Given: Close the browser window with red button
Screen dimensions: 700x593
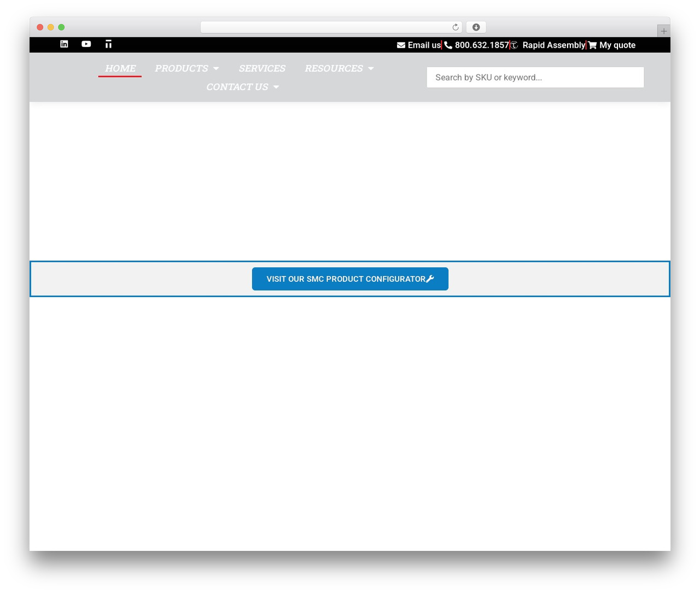Looking at the screenshot, I should (40, 27).
